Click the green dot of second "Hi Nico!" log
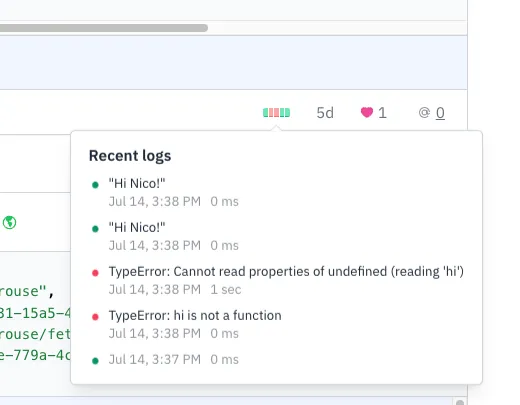Viewport: 520px width, 405px height. point(95,229)
